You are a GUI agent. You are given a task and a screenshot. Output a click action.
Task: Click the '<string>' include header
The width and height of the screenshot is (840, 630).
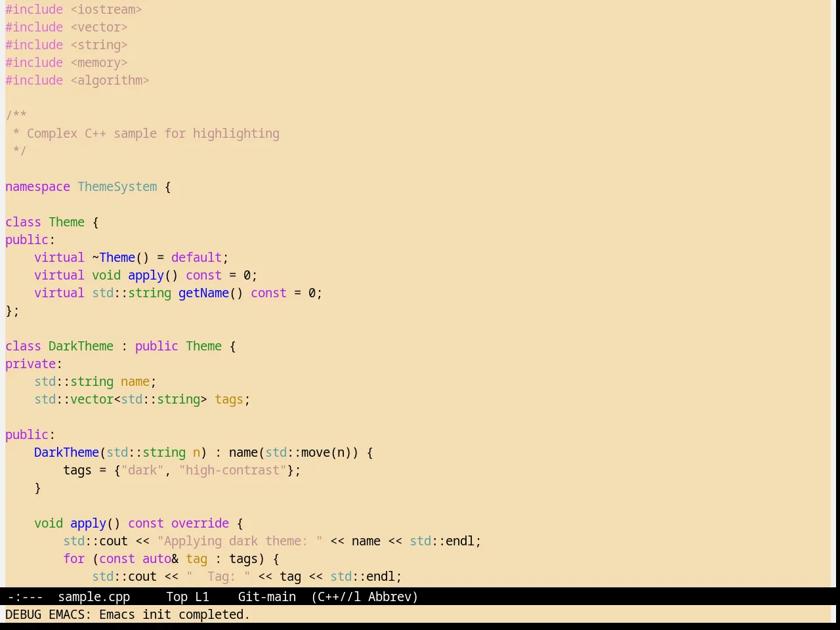coord(99,45)
